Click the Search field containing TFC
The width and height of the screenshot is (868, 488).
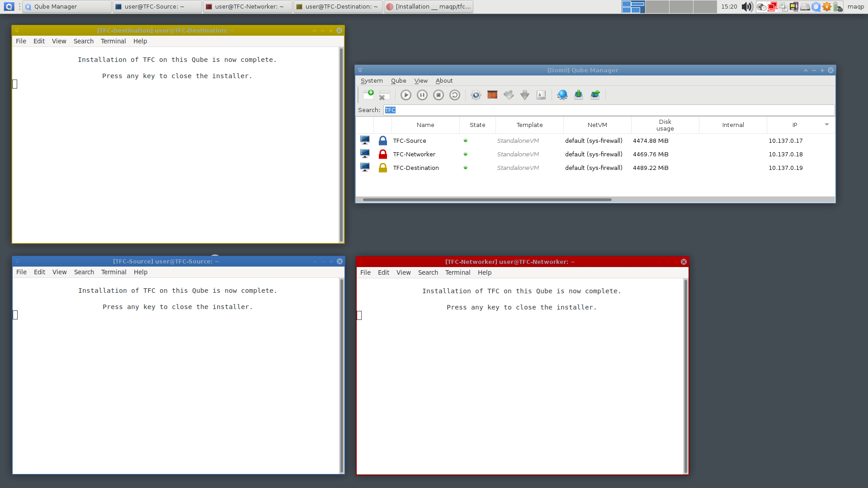tap(609, 110)
